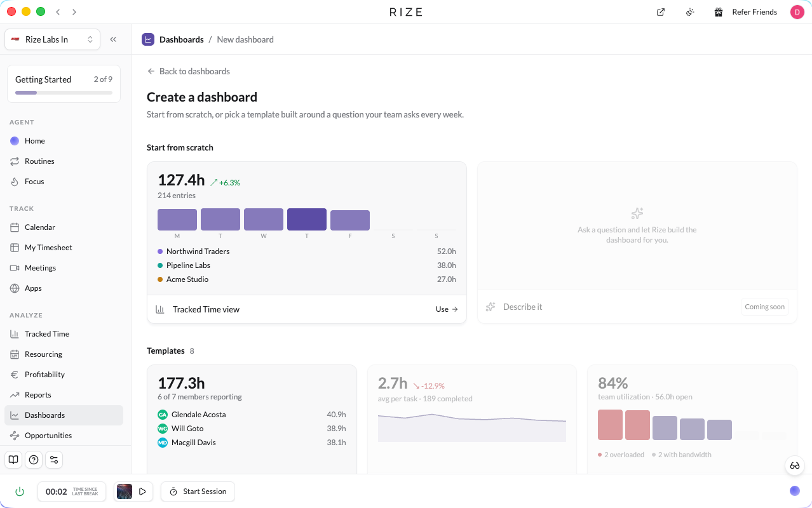This screenshot has height=508, width=812.
Task: Select the 84% team utilization template
Action: click(692, 419)
